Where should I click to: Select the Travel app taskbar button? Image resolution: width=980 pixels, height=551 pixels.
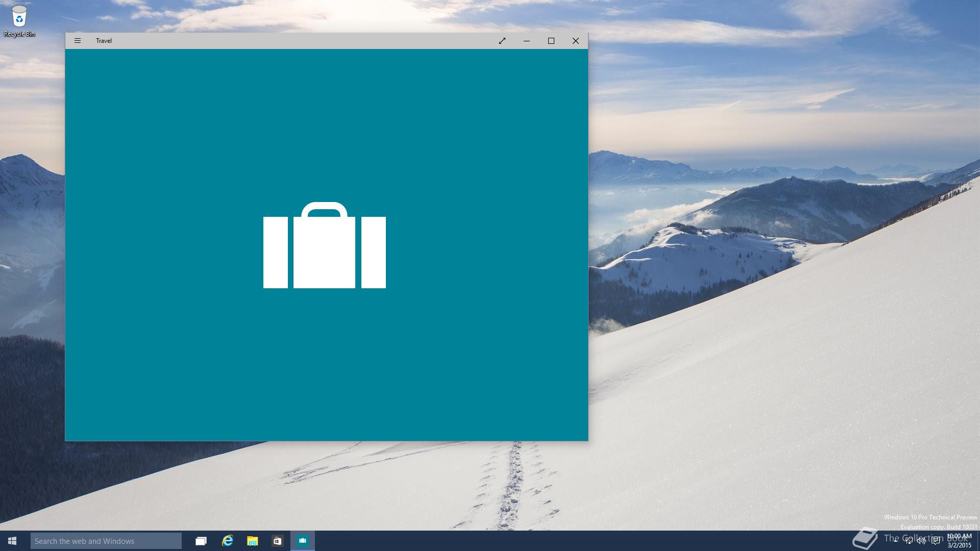[x=303, y=541]
